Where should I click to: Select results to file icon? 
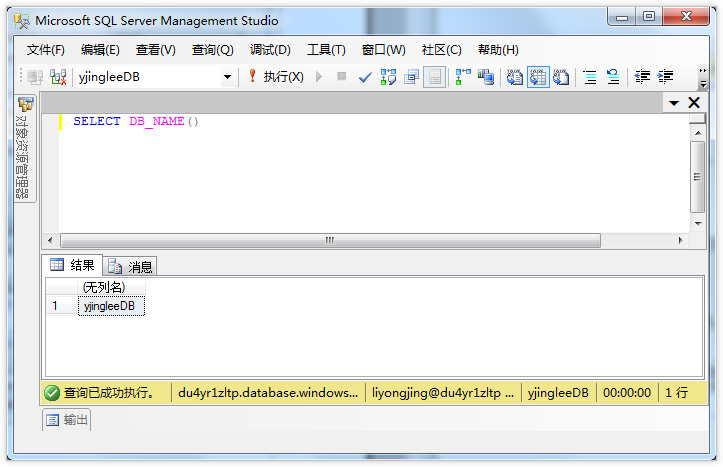click(561, 77)
